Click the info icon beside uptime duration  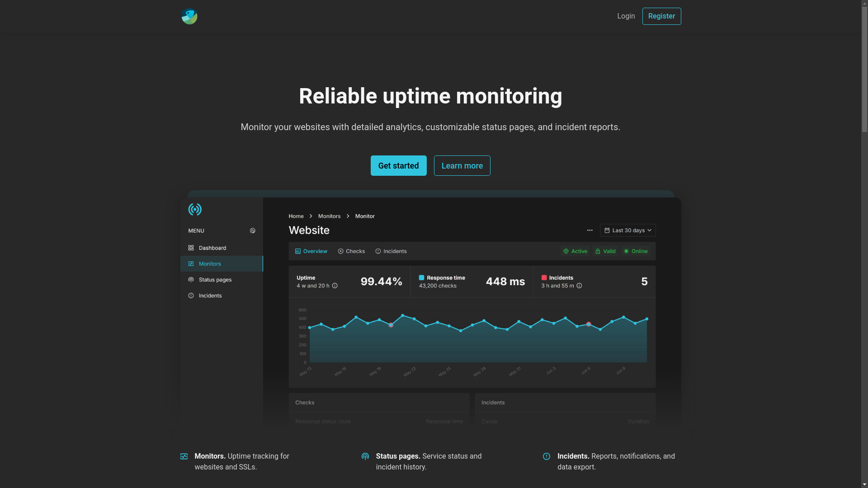[335, 286]
